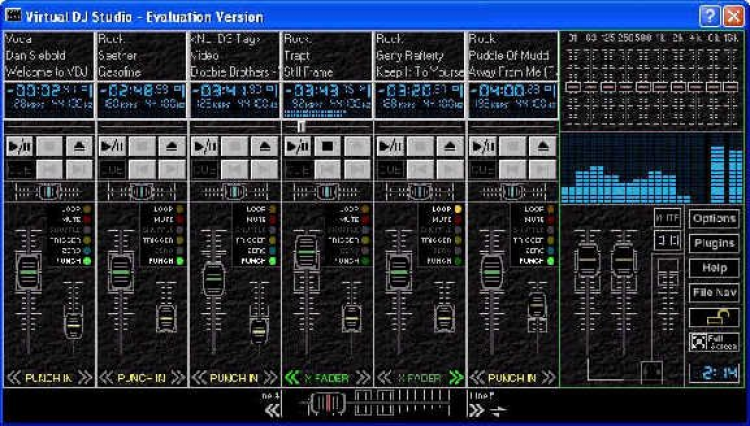Stop playback on the Trapt deck
The image size is (750, 426).
(x=328, y=146)
